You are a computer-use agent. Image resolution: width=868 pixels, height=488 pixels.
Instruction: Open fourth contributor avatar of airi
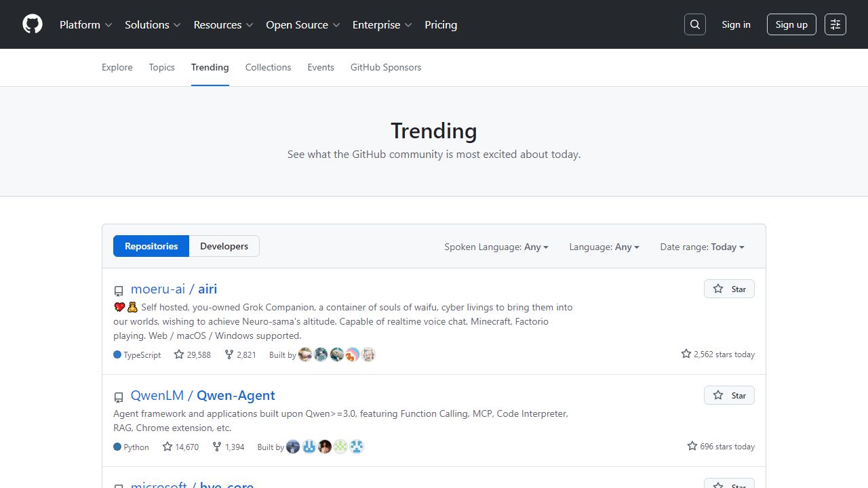[352, 354]
